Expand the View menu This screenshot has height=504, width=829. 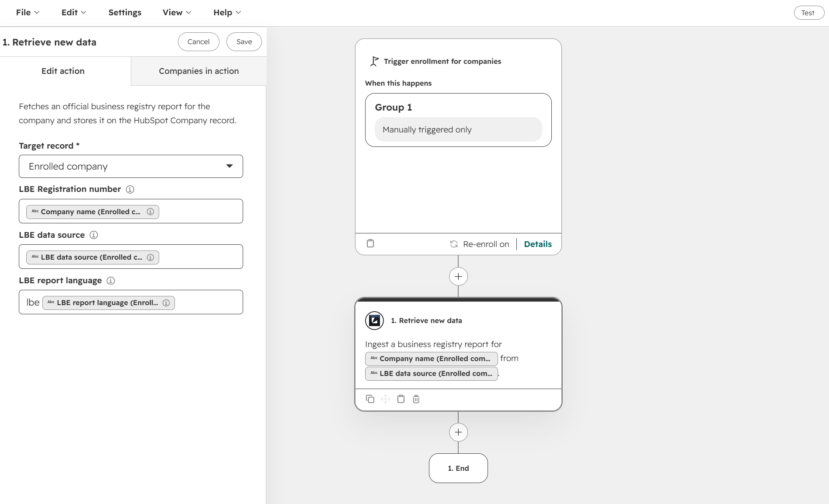[177, 13]
